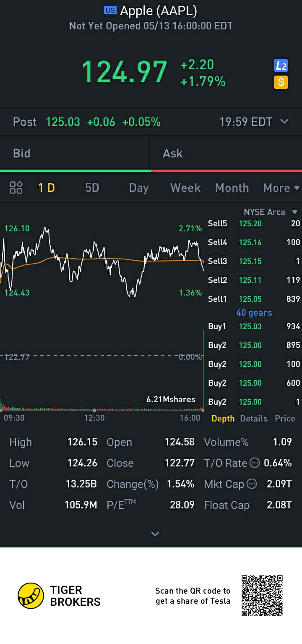
Task: Tap the T/O 13.25B value
Action: [x=81, y=484]
